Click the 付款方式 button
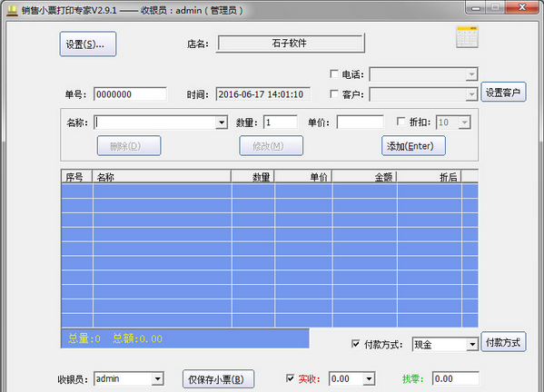The image size is (544, 392). pos(503,342)
